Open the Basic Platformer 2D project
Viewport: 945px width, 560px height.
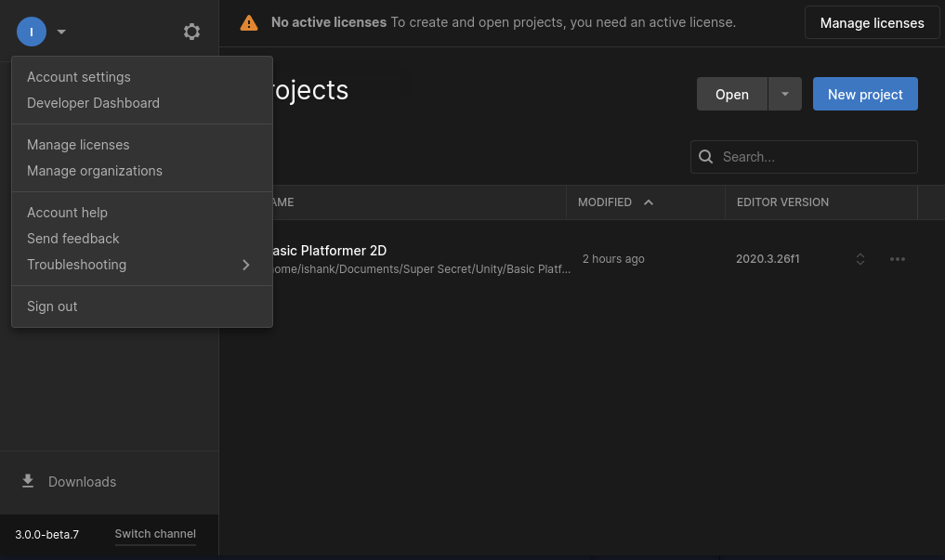(x=329, y=251)
